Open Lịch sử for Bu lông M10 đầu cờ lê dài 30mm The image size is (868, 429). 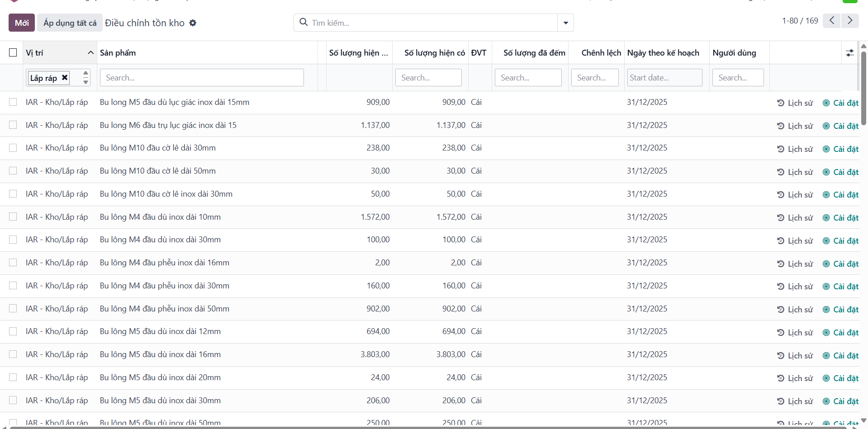point(795,149)
